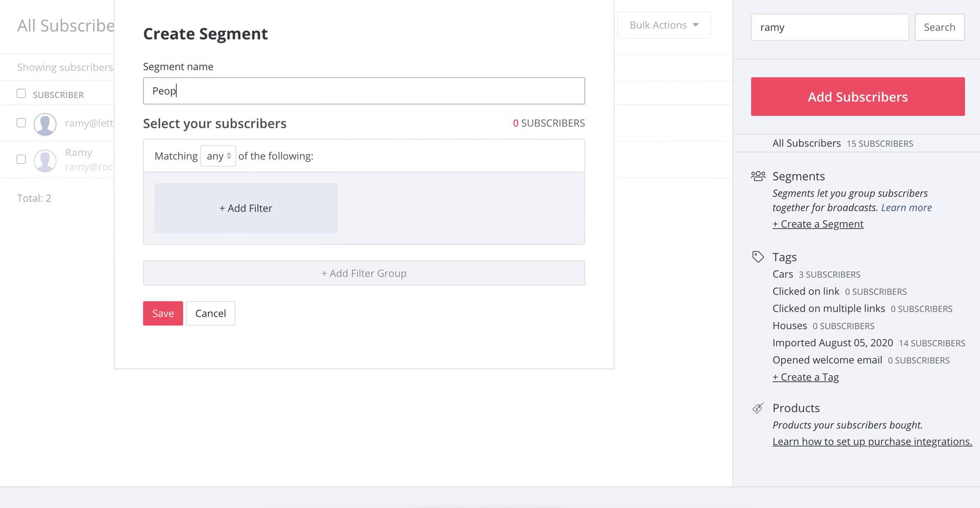Click the 0 SUBSCRIBERS count in dialog
Screen dimensions: 980x508
coord(549,123)
